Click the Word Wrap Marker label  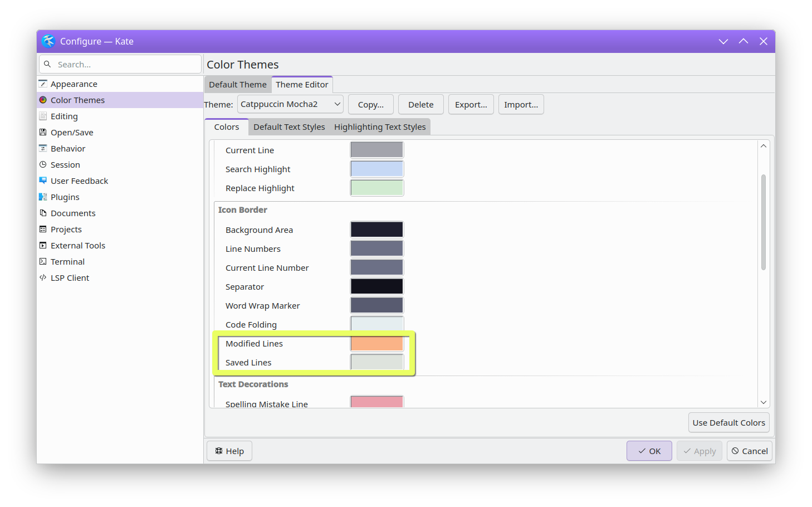coord(262,305)
